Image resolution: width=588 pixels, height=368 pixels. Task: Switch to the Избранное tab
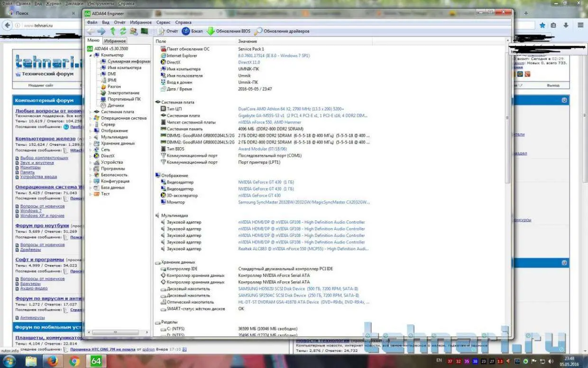[115, 41]
